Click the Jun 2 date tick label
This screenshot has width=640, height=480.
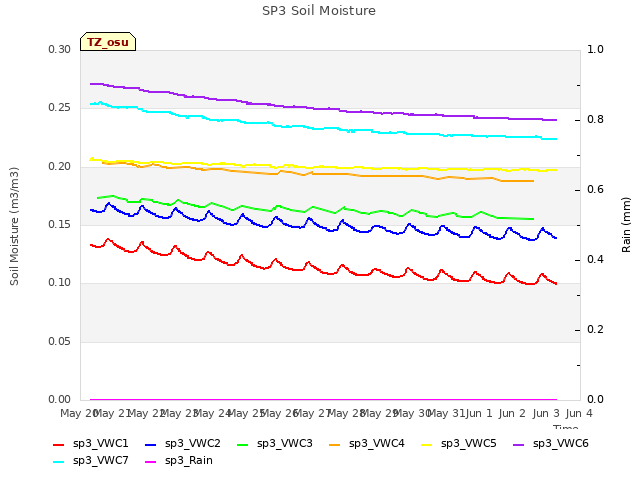[513, 413]
